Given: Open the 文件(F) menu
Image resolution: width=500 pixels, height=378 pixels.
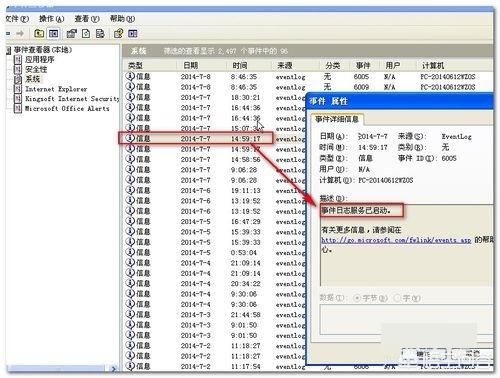Looking at the screenshot, I should click(17, 19).
